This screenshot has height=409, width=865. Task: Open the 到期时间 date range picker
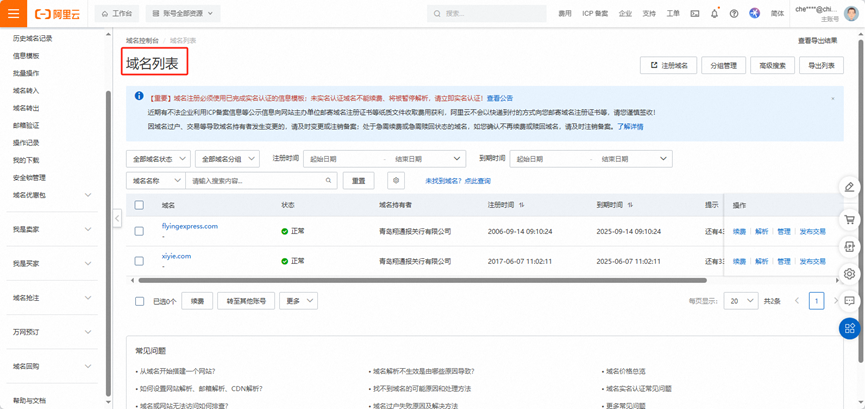click(591, 158)
